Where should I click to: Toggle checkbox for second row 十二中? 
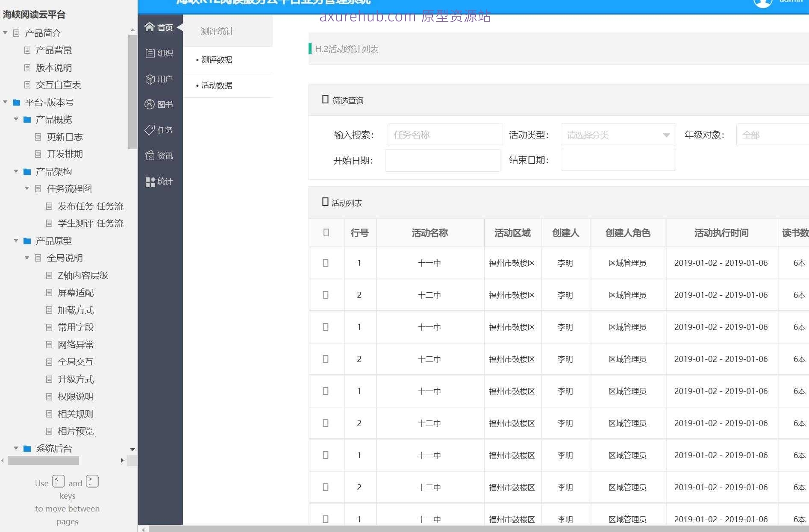tap(326, 295)
